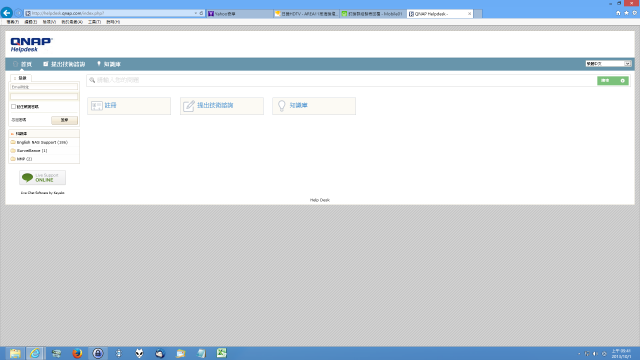Viewport: 640px width, 360px height.
Task: Click the Help Desk footer link
Action: [320, 200]
